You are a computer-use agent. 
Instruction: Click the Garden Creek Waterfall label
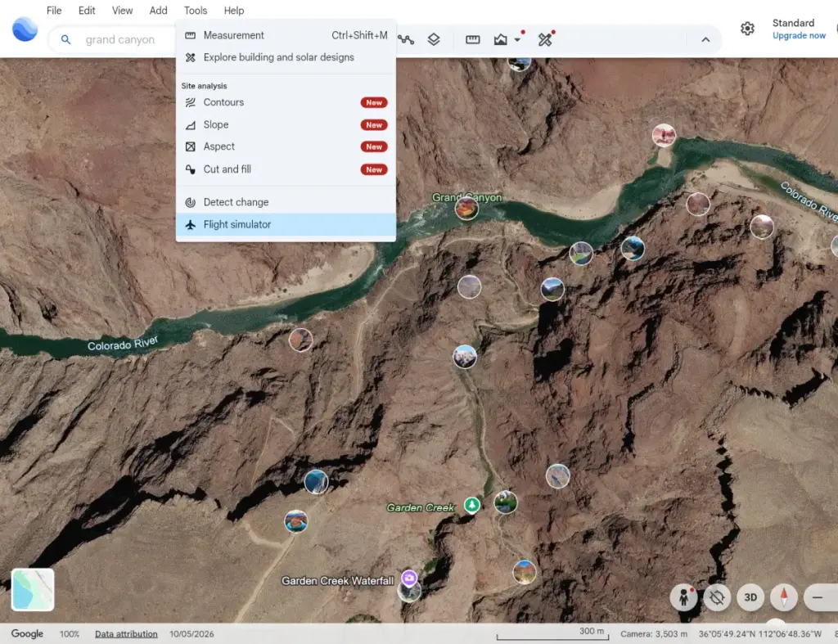[337, 580]
